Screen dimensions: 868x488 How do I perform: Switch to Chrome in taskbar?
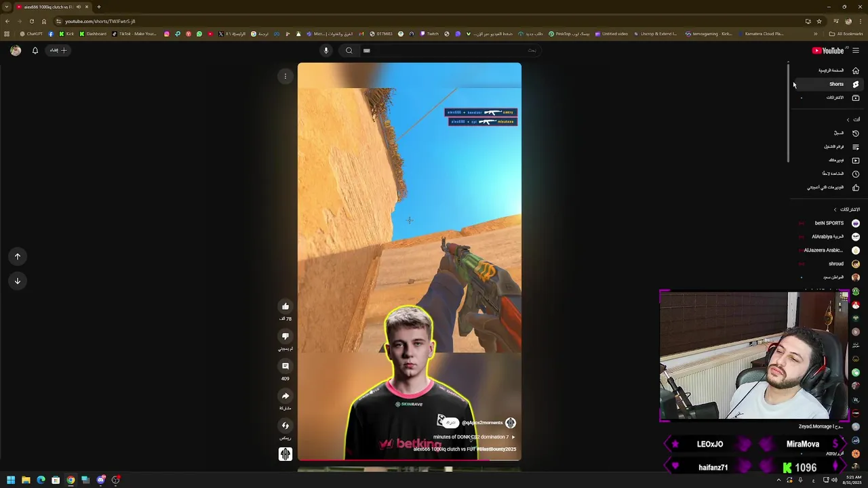71,480
